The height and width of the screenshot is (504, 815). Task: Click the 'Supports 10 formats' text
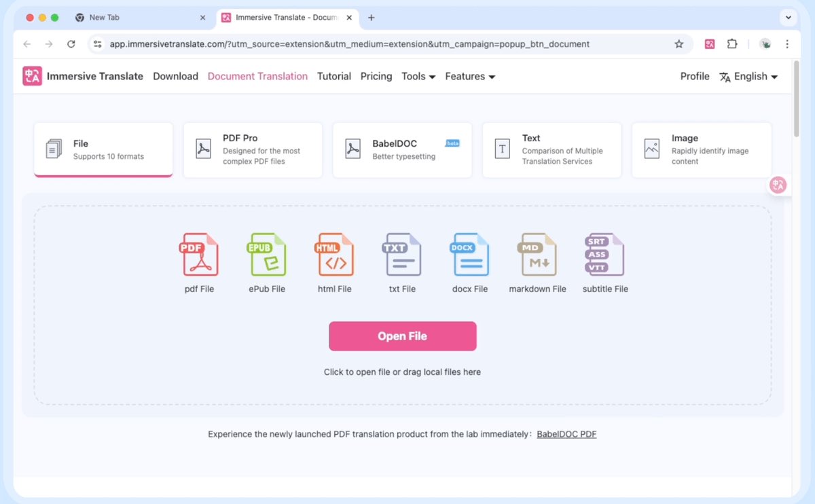point(109,156)
